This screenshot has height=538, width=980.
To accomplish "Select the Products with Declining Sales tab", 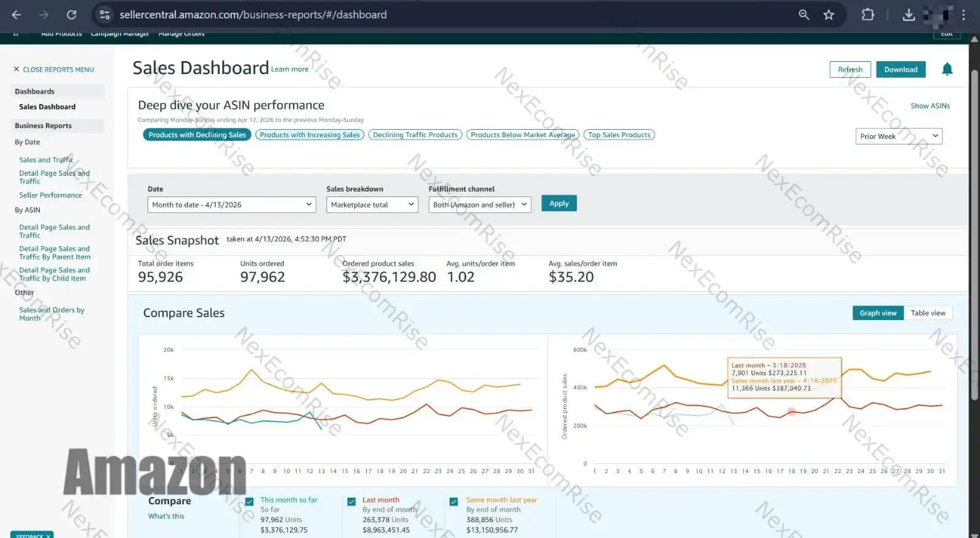I will (x=197, y=135).
